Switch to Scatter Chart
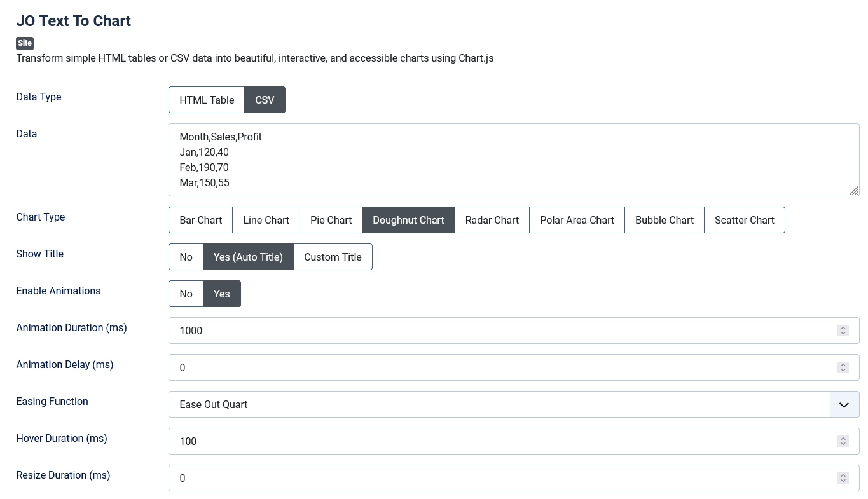The height and width of the screenshot is (499, 868). pos(744,220)
